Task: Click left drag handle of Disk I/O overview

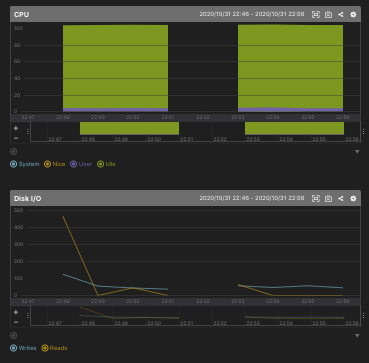Action: coord(28,315)
